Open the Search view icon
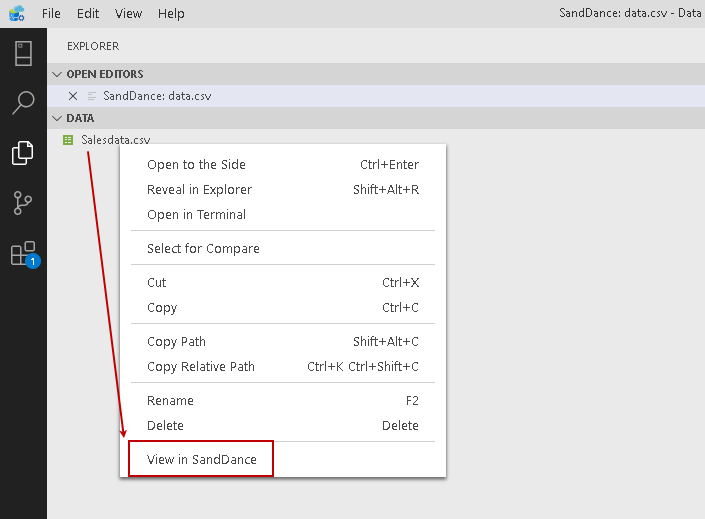705x519 pixels. point(23,103)
